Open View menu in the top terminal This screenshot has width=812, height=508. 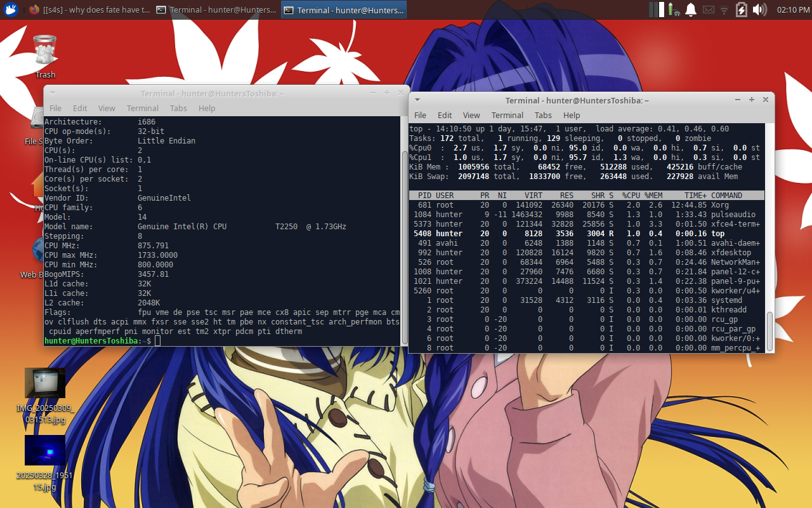(471, 115)
